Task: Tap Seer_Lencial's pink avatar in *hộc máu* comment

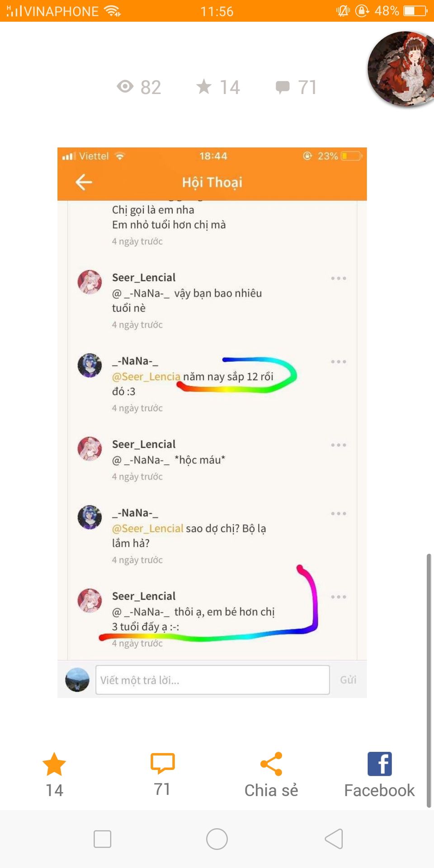Action: tap(90, 448)
